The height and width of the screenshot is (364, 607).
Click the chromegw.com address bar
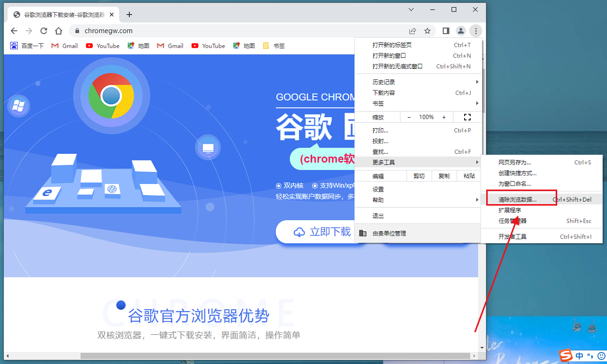coord(237,31)
